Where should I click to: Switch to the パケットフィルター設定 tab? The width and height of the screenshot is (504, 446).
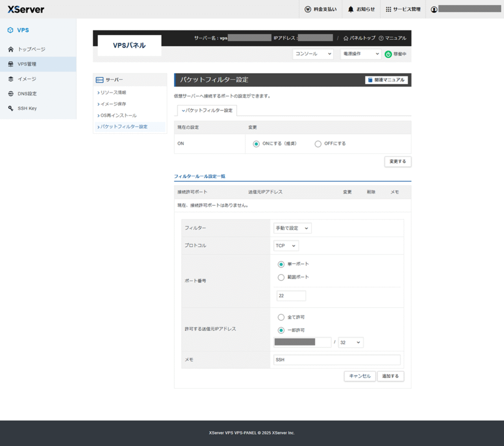[207, 111]
